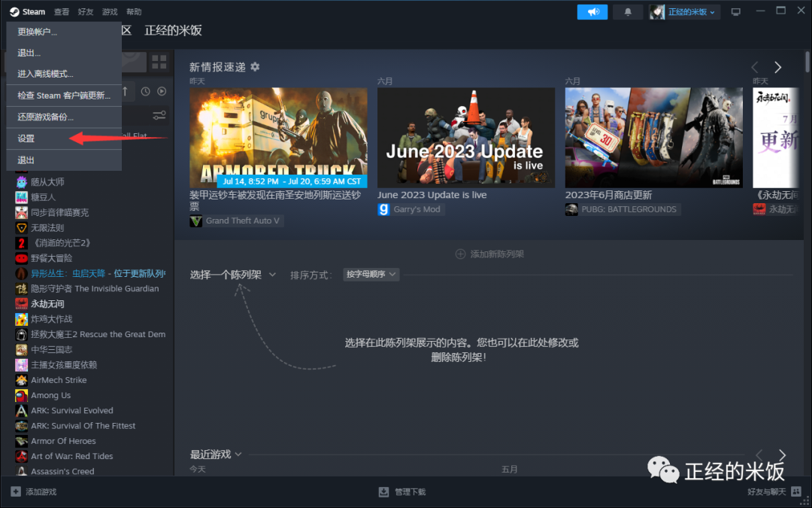Screen dimensions: 812x508
Task: Open the Armored Truck news thumbnail
Action: 278,138
